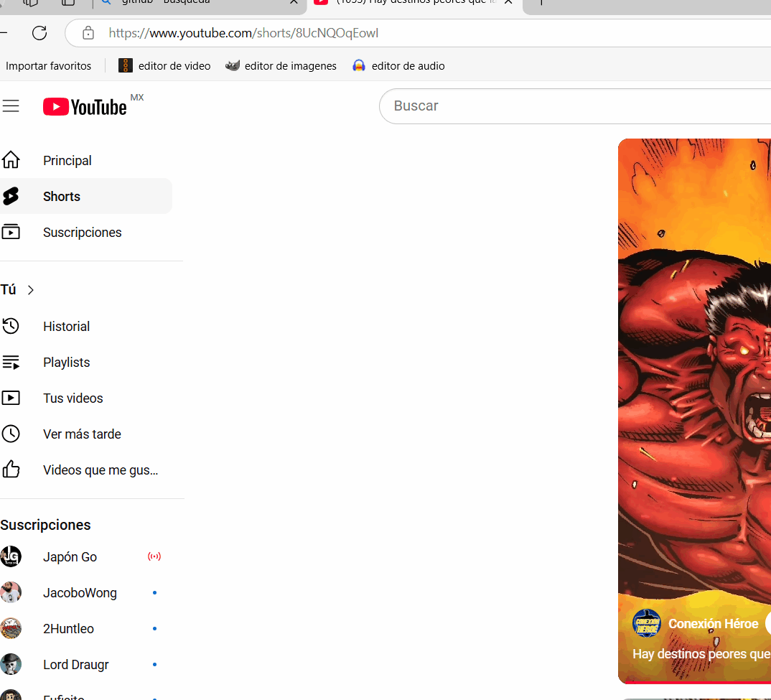Open Suscripciones in the sidebar

click(x=86, y=232)
